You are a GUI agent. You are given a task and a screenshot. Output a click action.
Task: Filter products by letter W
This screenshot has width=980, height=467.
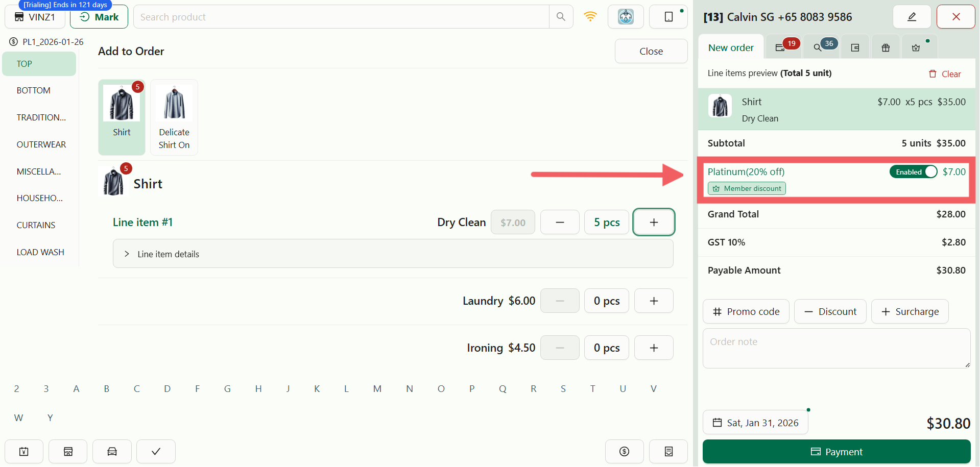point(18,418)
